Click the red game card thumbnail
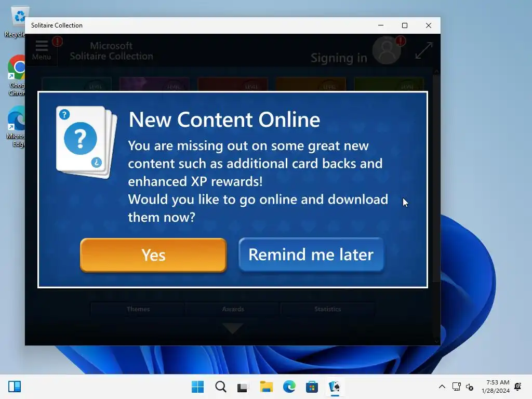Image resolution: width=532 pixels, height=399 pixels. (232, 84)
